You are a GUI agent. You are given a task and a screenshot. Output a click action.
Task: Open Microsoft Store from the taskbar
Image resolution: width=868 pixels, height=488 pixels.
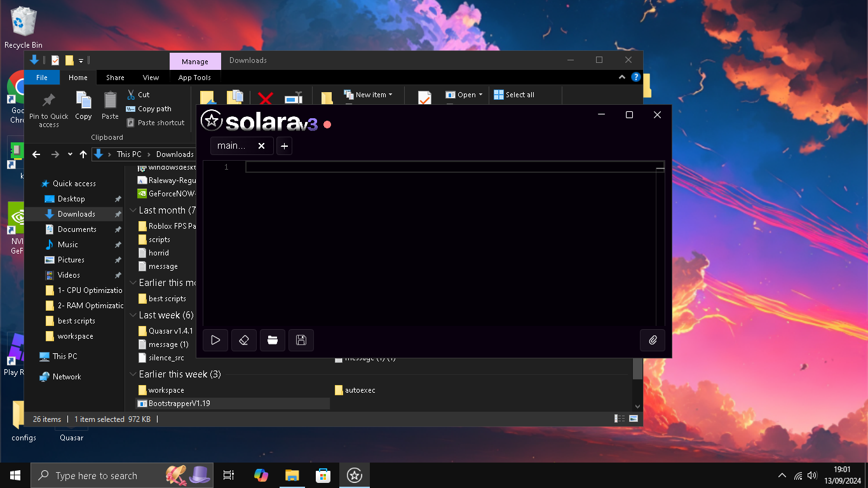pos(323,475)
